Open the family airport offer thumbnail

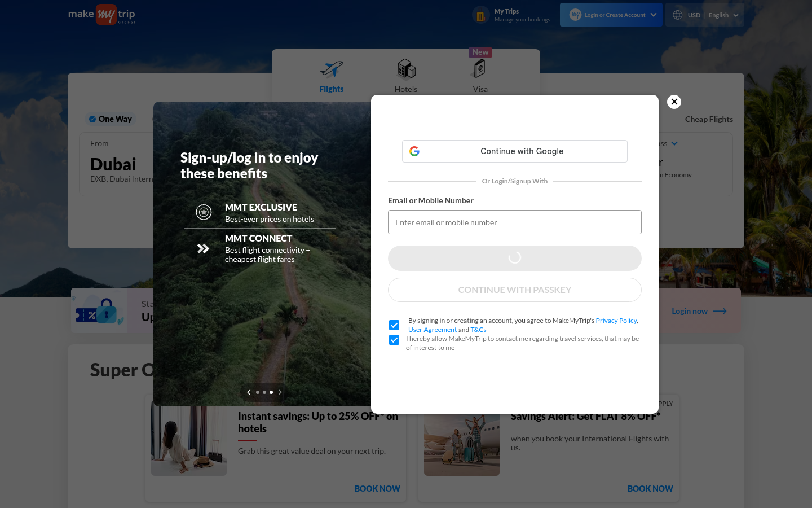[x=462, y=444]
